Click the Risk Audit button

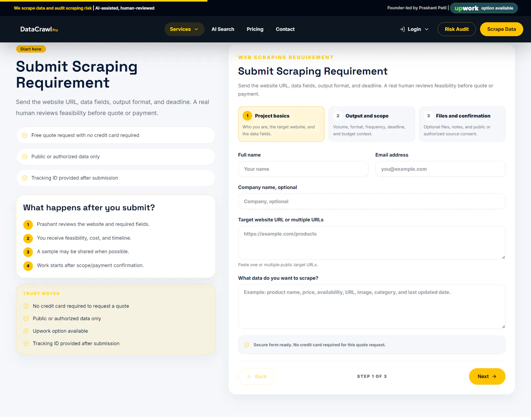(457, 29)
